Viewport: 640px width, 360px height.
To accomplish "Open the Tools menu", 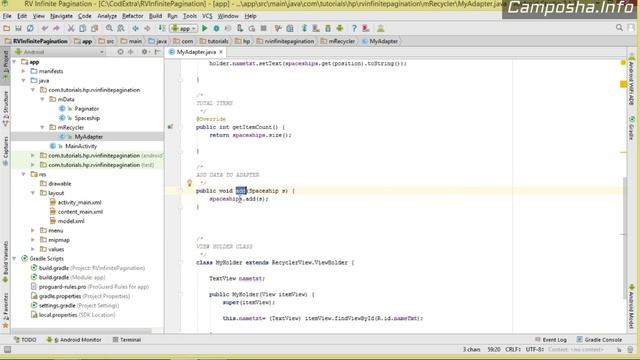I will (x=189, y=16).
